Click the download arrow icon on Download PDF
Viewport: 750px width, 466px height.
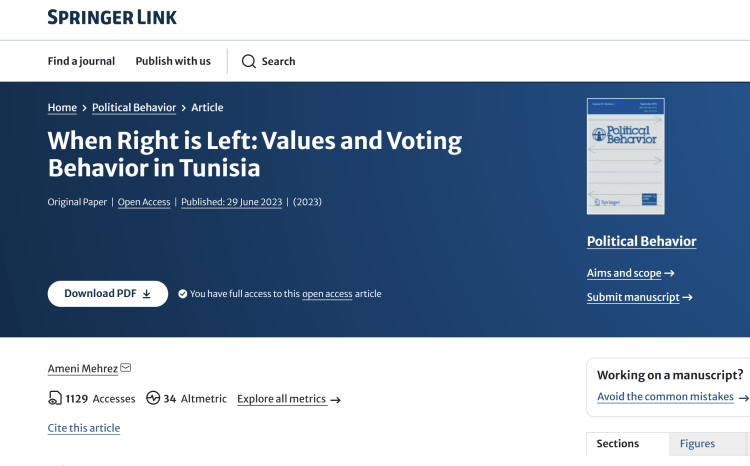tap(147, 294)
